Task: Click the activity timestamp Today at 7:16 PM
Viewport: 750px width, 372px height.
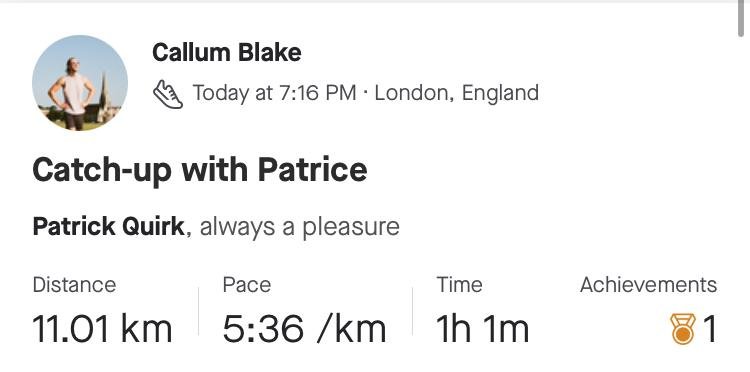Action: tap(274, 92)
